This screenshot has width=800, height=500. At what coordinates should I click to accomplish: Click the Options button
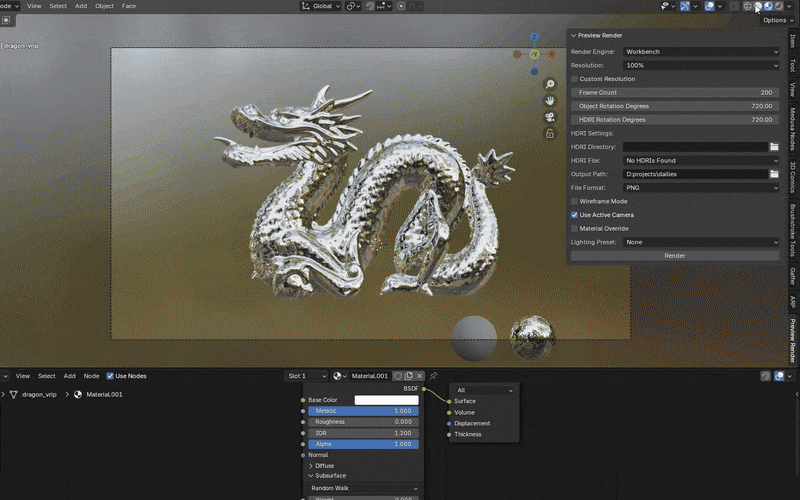pyautogui.click(x=774, y=20)
